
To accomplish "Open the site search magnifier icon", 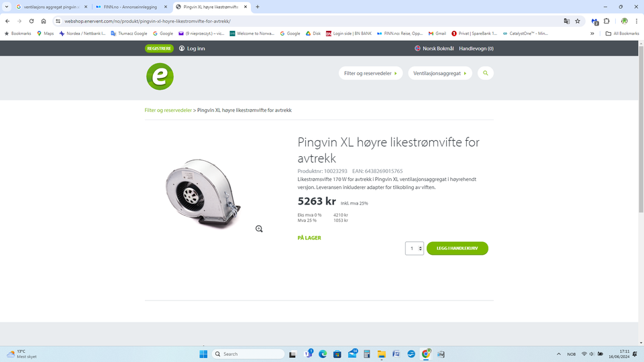I will click(x=486, y=73).
